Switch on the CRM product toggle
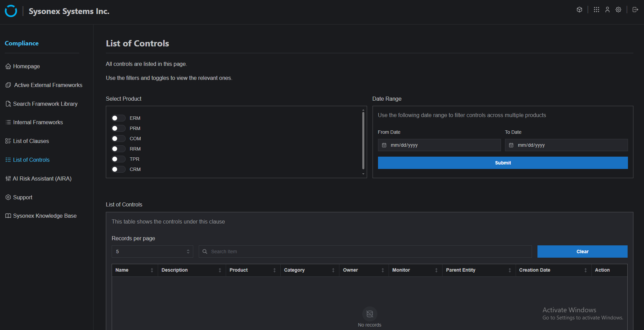 [118, 169]
